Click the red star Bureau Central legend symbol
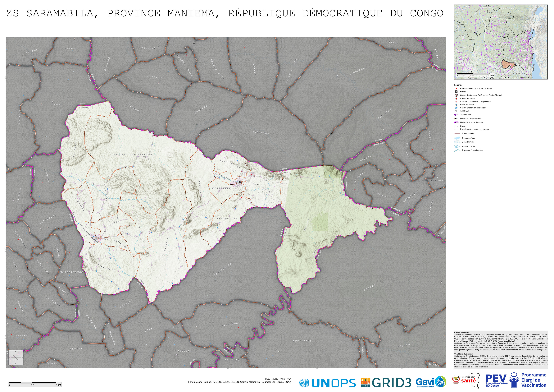The image size is (554, 392). (456, 89)
